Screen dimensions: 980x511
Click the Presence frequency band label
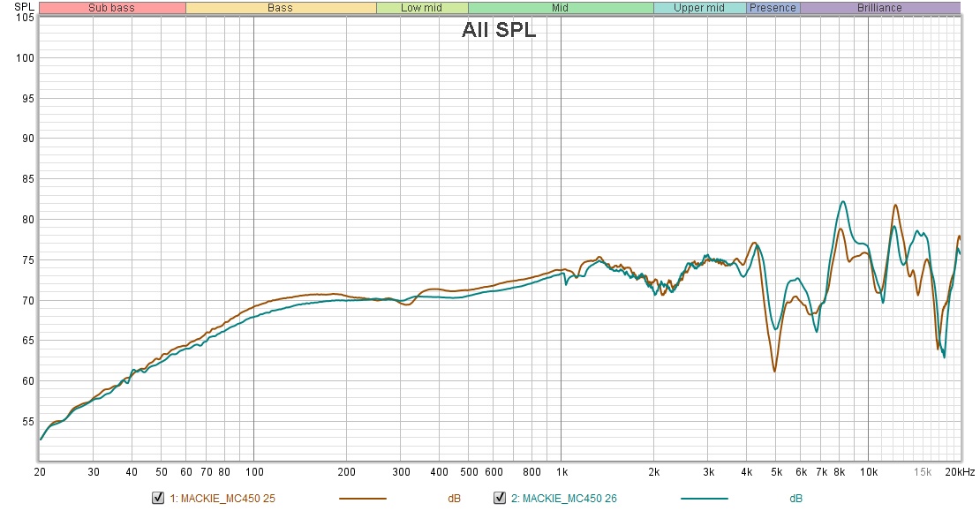tap(773, 7)
